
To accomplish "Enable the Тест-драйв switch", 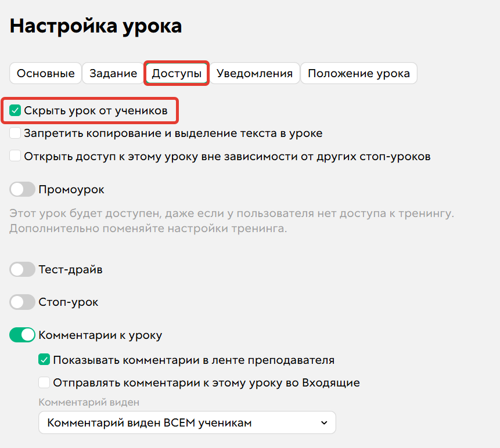I will 22,269.
